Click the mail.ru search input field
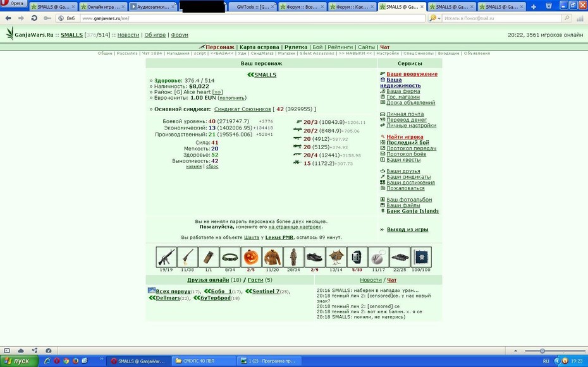This screenshot has height=367, width=588. pos(502,18)
